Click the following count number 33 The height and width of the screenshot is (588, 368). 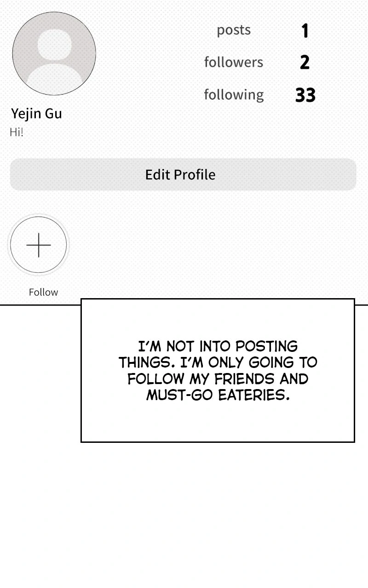click(x=305, y=95)
